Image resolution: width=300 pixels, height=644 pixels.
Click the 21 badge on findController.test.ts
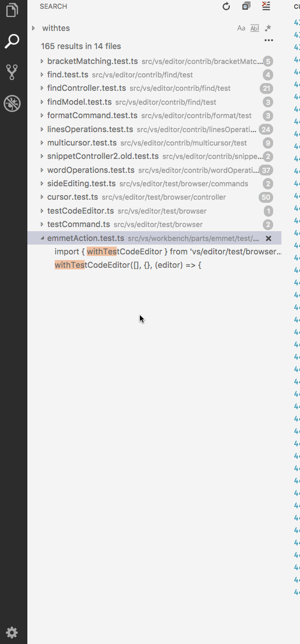tap(266, 88)
